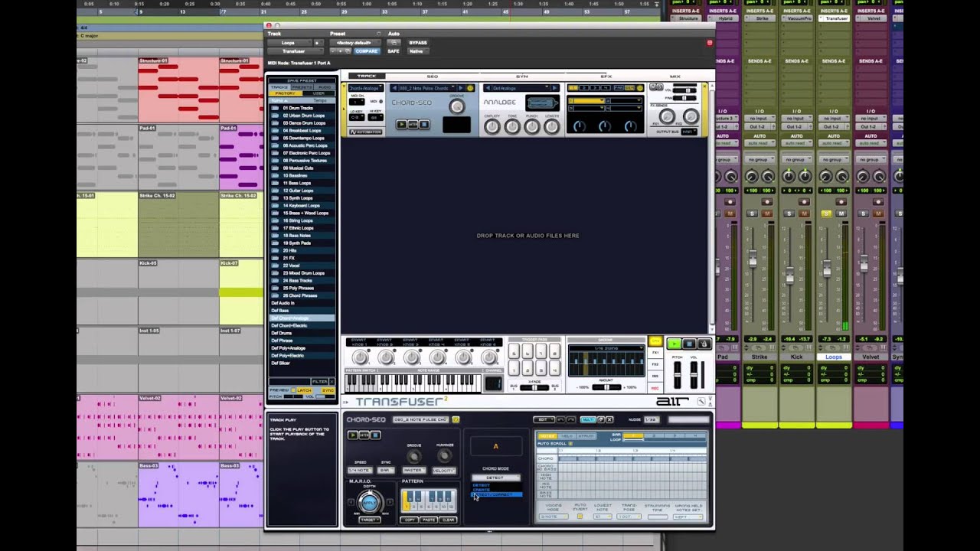Open the 080_2 Note Pulse Chords preset dropdown
Image resolution: width=980 pixels, height=551 pixels.
pyautogui.click(x=427, y=88)
